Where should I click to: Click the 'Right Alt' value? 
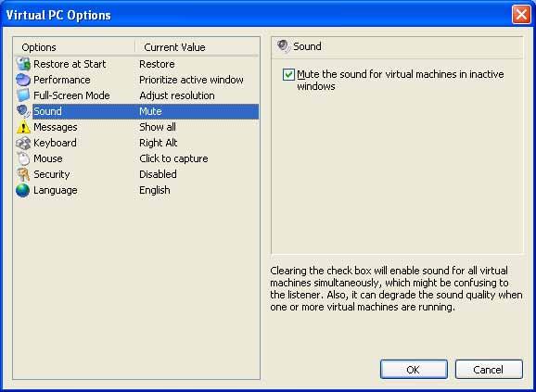point(158,143)
